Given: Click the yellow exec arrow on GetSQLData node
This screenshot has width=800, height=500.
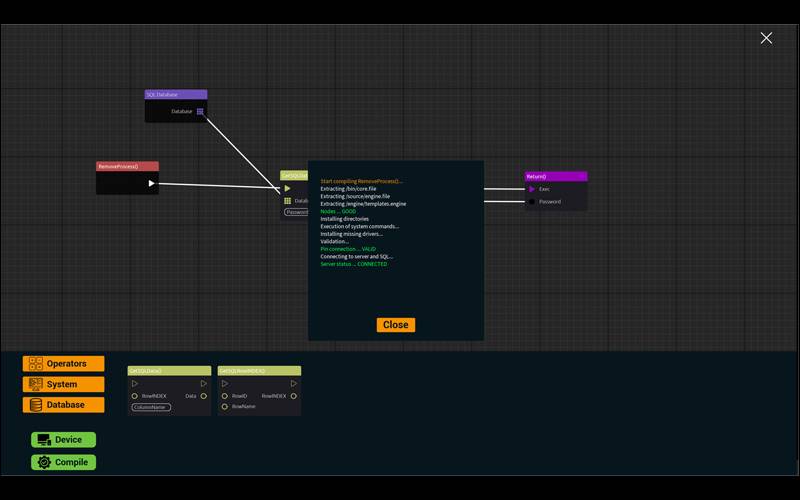Looking at the screenshot, I should pyautogui.click(x=287, y=188).
